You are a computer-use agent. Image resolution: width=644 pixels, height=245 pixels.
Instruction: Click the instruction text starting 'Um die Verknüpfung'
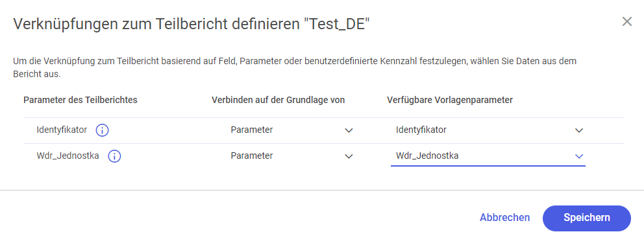click(x=295, y=68)
